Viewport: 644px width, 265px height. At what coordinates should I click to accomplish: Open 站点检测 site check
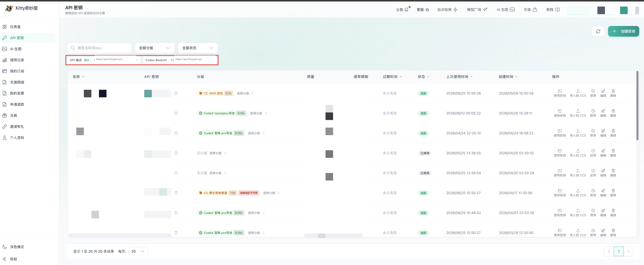pyautogui.click(x=447, y=9)
